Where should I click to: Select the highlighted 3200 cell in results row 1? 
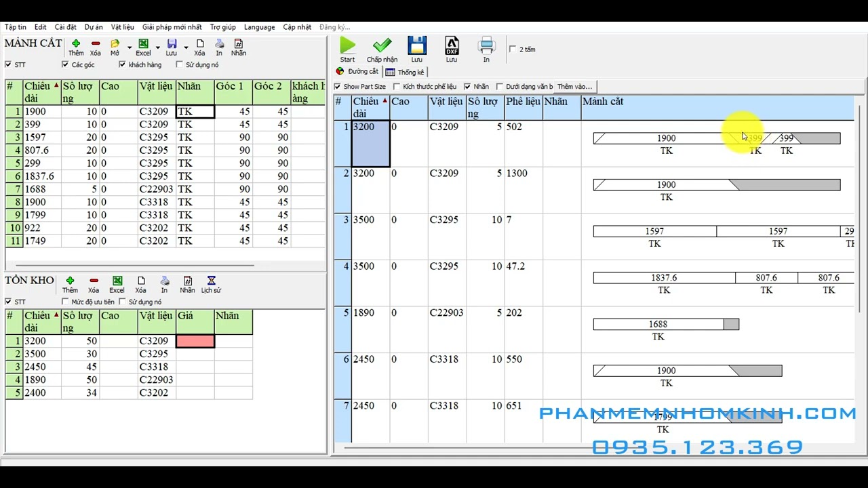370,144
